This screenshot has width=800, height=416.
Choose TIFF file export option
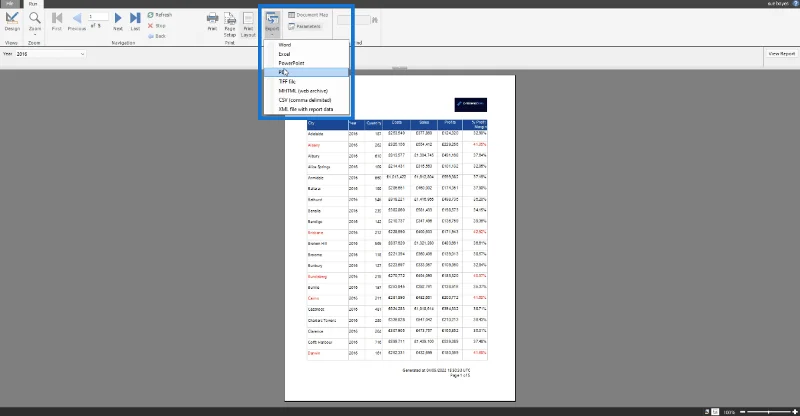pyautogui.click(x=306, y=82)
